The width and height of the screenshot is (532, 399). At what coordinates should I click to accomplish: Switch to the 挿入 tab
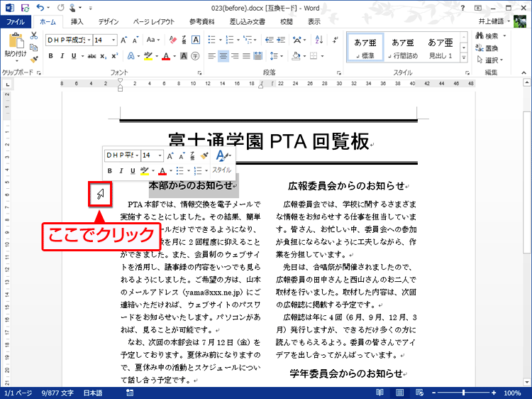tap(77, 22)
